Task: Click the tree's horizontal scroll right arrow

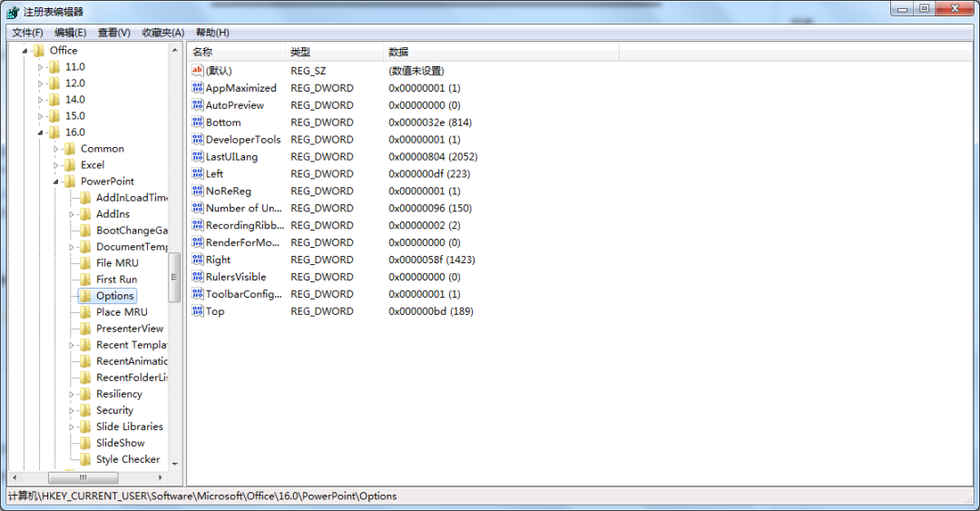Action: coord(161,477)
